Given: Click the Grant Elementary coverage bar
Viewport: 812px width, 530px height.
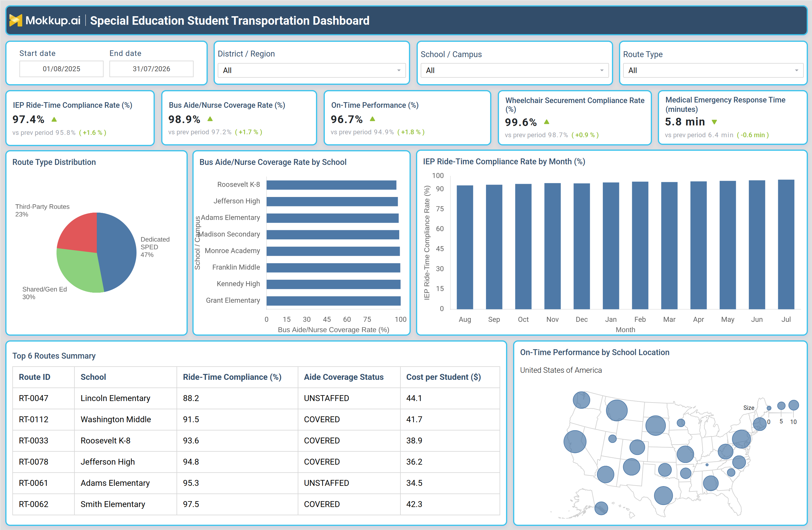Looking at the screenshot, I should click(x=333, y=301).
